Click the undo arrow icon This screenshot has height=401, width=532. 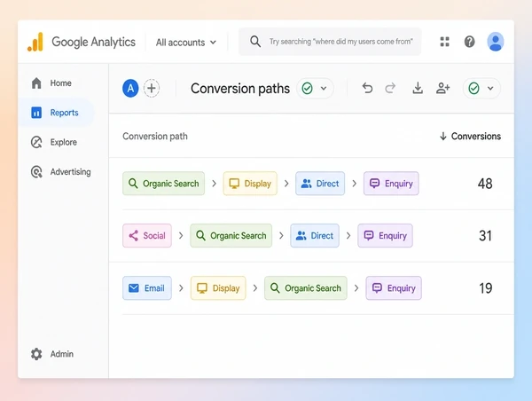[x=367, y=89]
